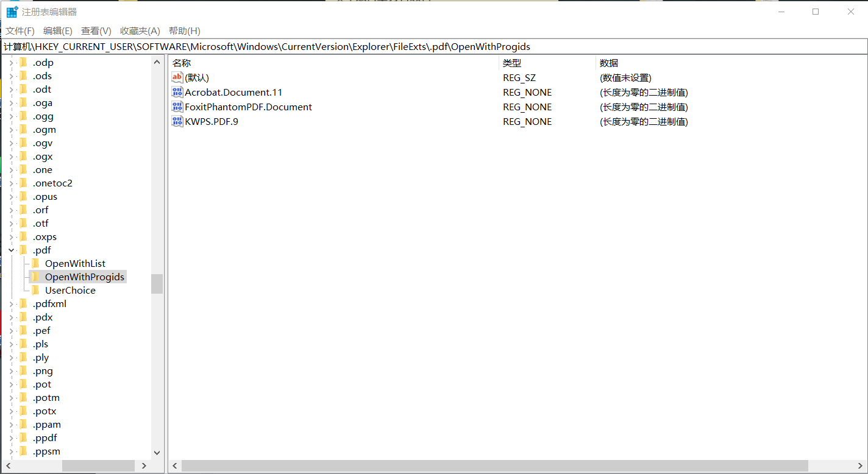Click the binary icon beside Acrobat.Document.11

point(177,92)
